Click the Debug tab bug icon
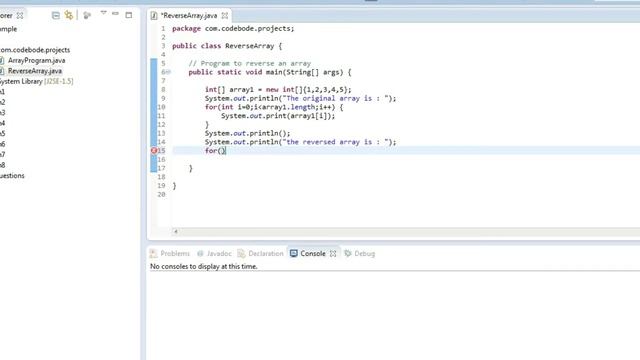Screen dimensions: 640x360 click(348, 253)
